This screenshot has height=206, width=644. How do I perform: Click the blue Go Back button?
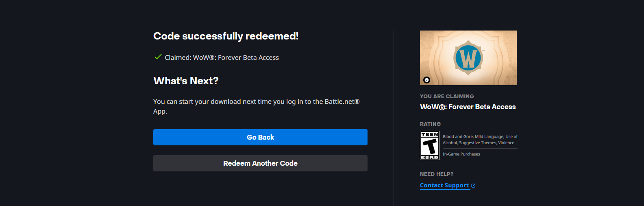pyautogui.click(x=260, y=137)
